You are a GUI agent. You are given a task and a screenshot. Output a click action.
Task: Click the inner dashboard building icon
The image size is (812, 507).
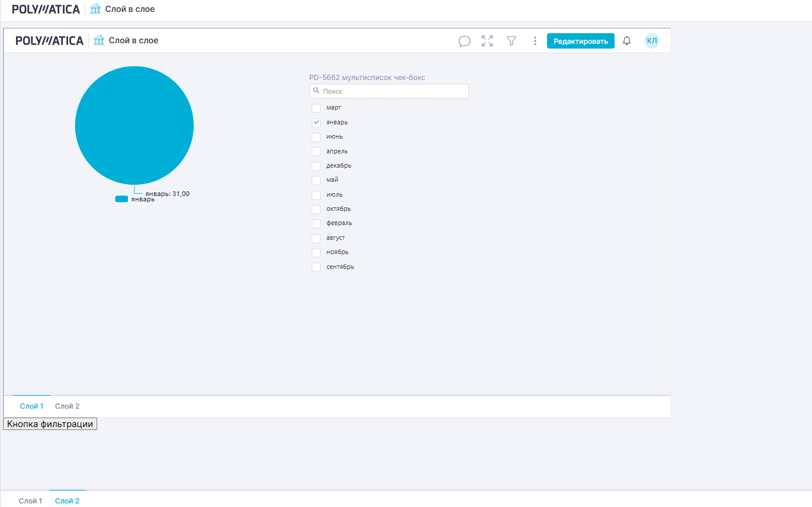[x=99, y=40]
